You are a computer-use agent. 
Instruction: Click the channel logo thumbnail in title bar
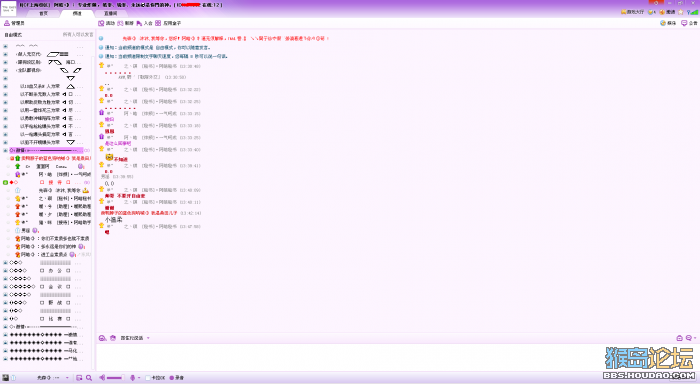click(8, 9)
